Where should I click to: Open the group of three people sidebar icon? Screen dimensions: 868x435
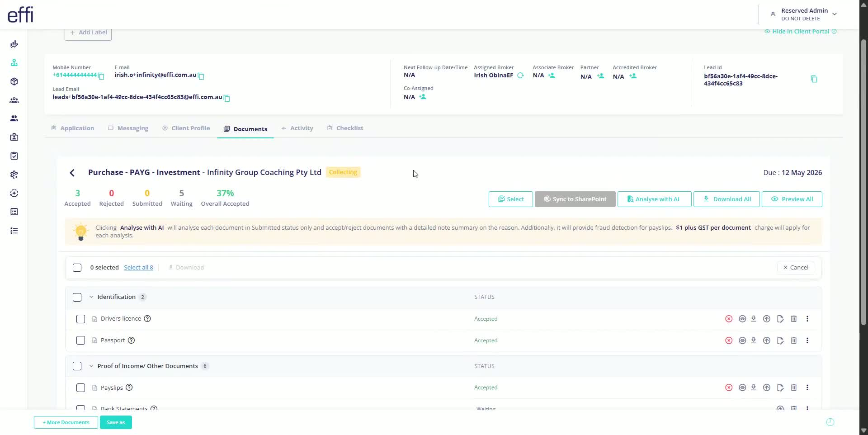tap(14, 100)
